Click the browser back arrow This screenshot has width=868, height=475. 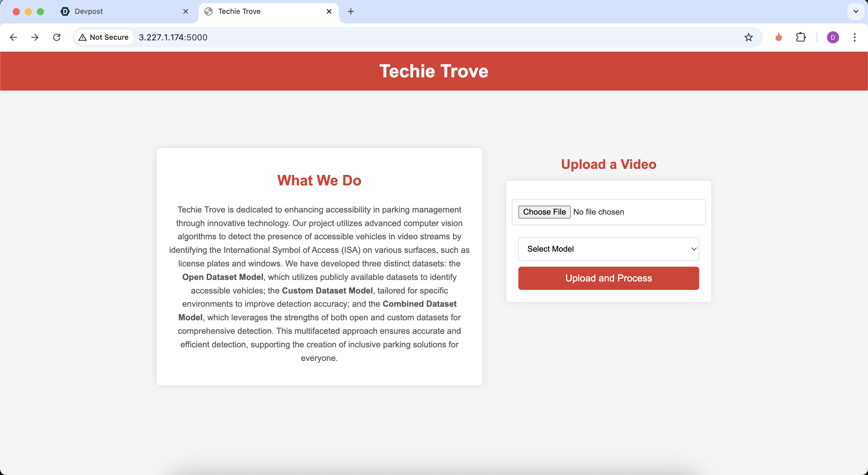coord(14,37)
